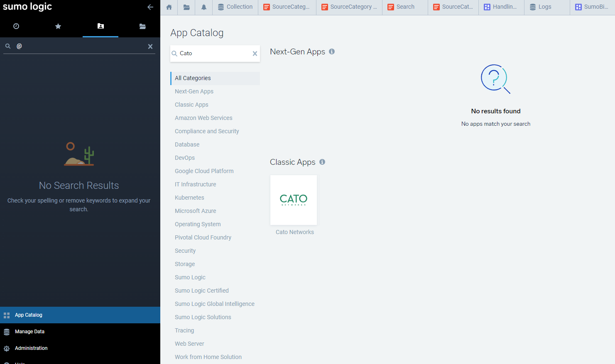Clear the sidebar search with the X
This screenshot has width=615, height=364.
tap(150, 46)
